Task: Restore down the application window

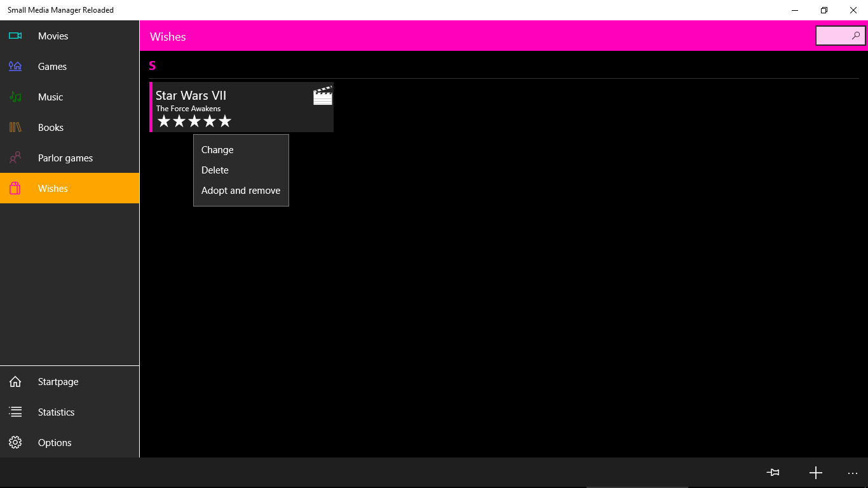Action: click(x=824, y=10)
